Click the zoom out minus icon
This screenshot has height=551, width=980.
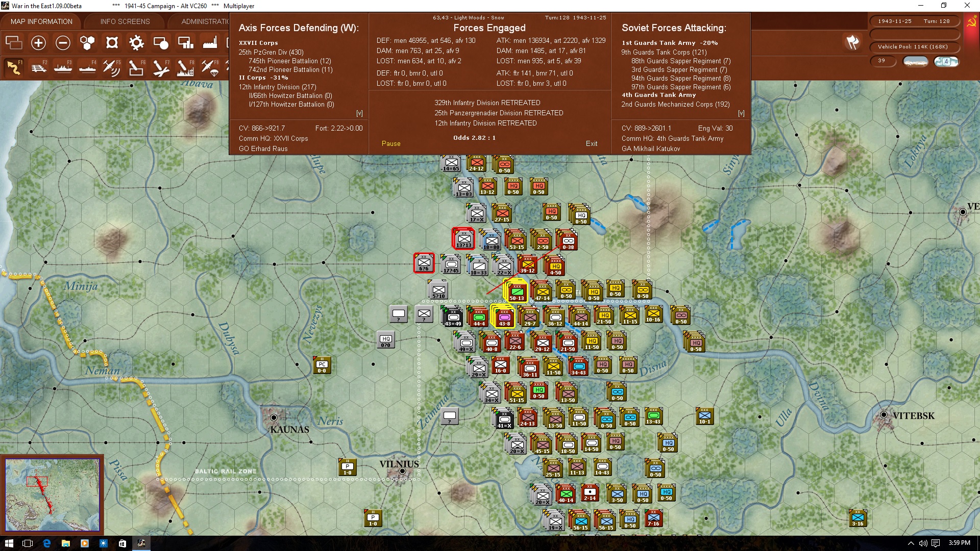(63, 43)
